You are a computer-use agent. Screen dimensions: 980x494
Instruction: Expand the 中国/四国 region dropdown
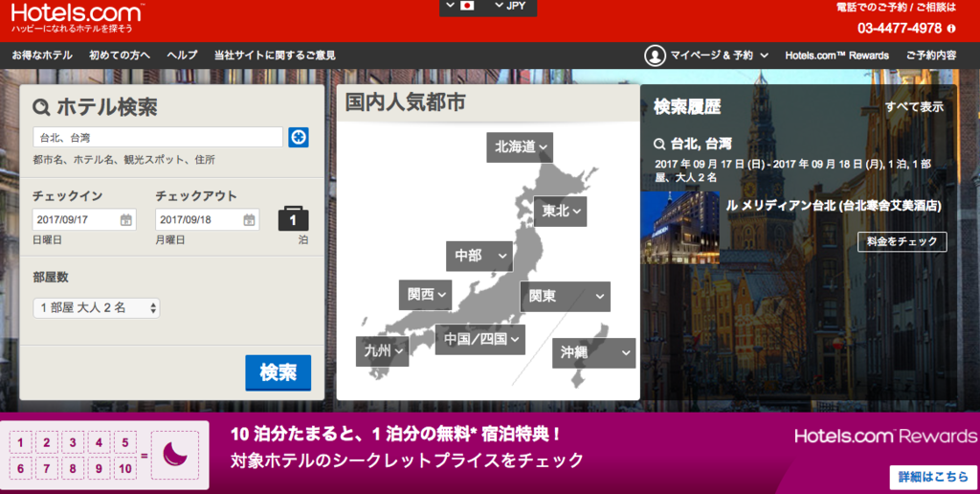point(480,340)
